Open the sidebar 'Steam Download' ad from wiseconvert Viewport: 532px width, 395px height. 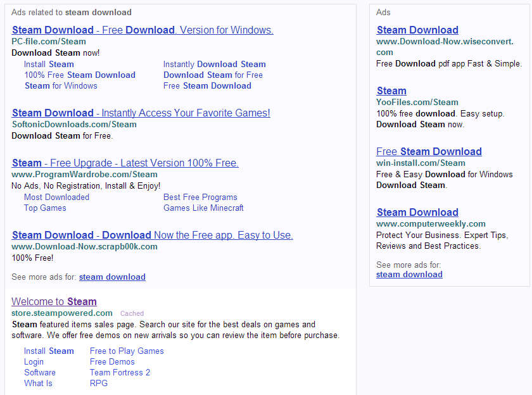click(x=417, y=30)
